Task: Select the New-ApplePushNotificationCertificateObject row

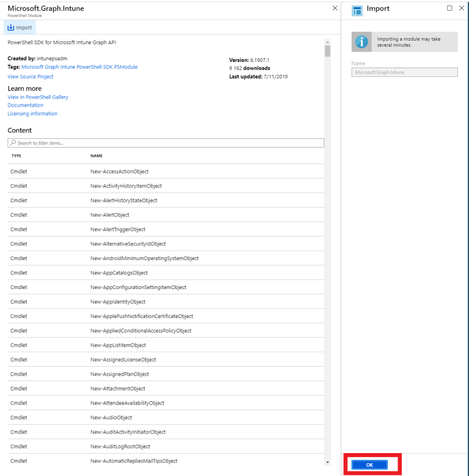Action: click(x=166, y=316)
